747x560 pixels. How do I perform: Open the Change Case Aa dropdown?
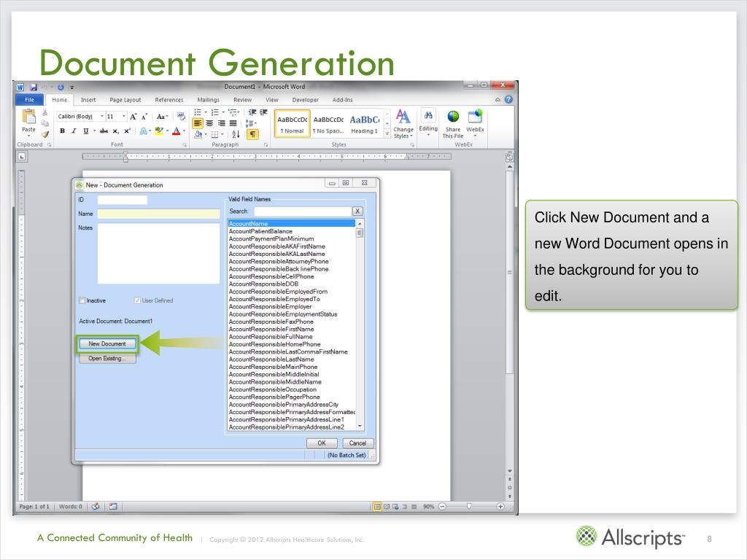pyautogui.click(x=163, y=117)
